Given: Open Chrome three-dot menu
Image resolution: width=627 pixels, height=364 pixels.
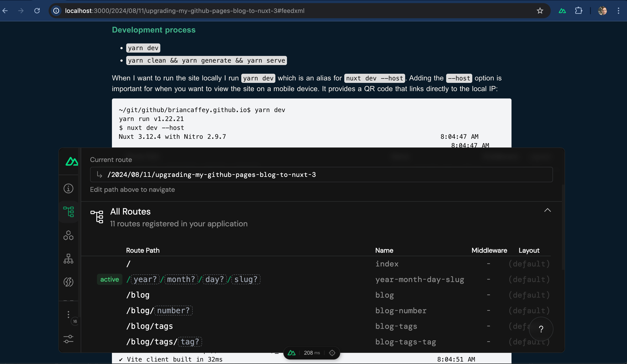Looking at the screenshot, I should click(x=618, y=11).
